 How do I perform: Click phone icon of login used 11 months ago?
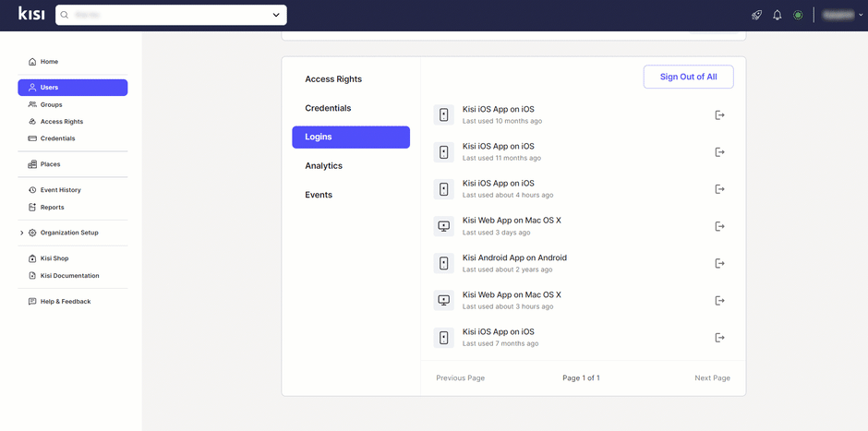(x=443, y=152)
